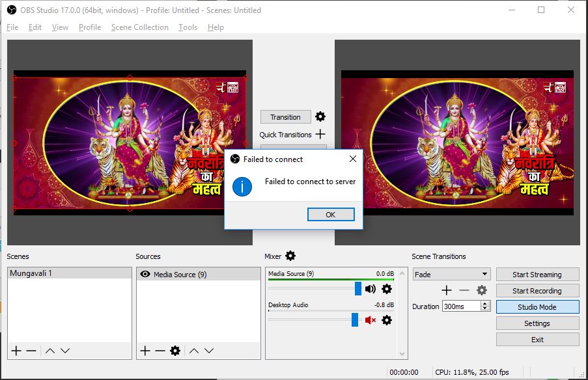Screen dimensions: 588x380
Task: Move scene up with arrow icon
Action: pos(50,351)
